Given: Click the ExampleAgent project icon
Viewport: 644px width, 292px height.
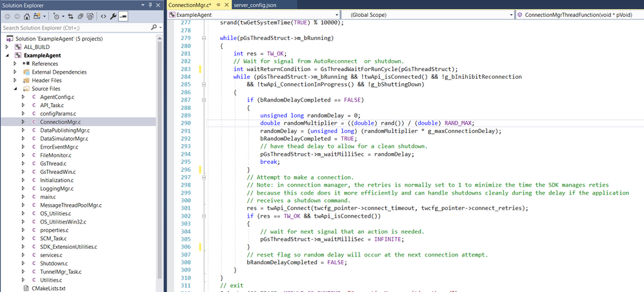Looking at the screenshot, I should coord(17,55).
